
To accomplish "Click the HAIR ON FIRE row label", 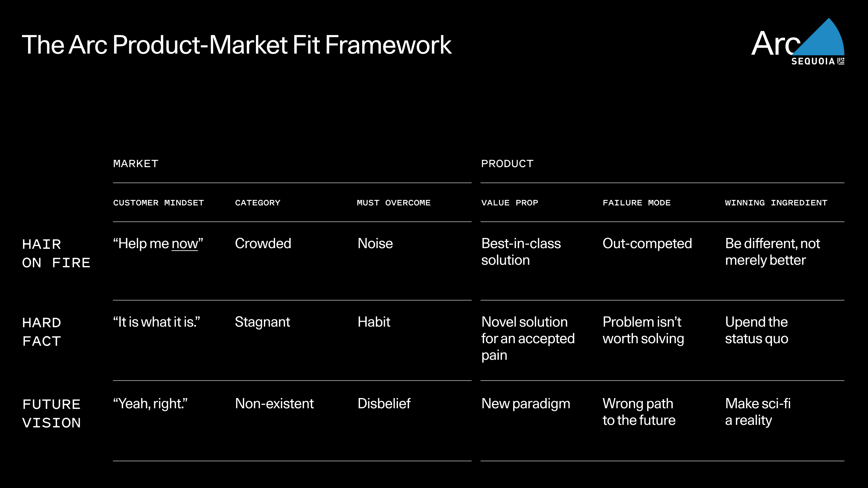I will 56,253.
